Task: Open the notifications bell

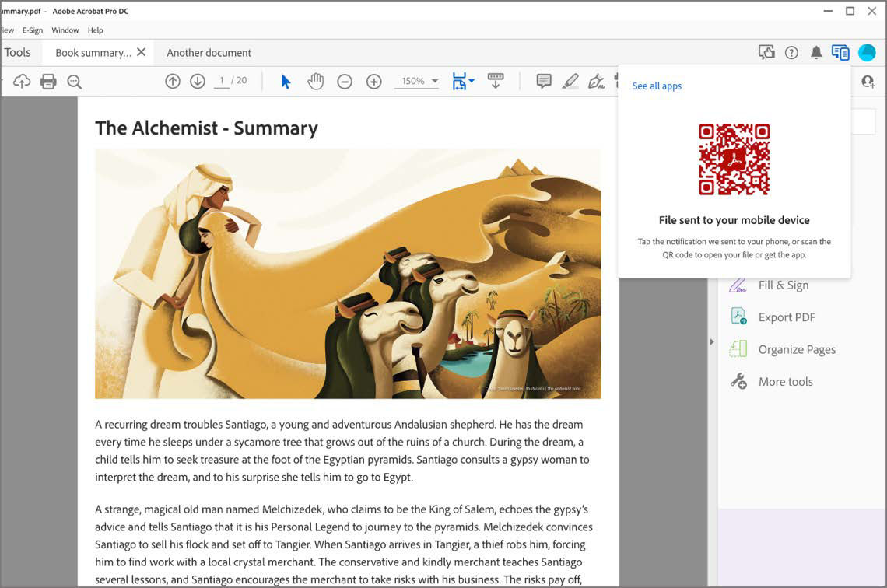Action: [816, 53]
